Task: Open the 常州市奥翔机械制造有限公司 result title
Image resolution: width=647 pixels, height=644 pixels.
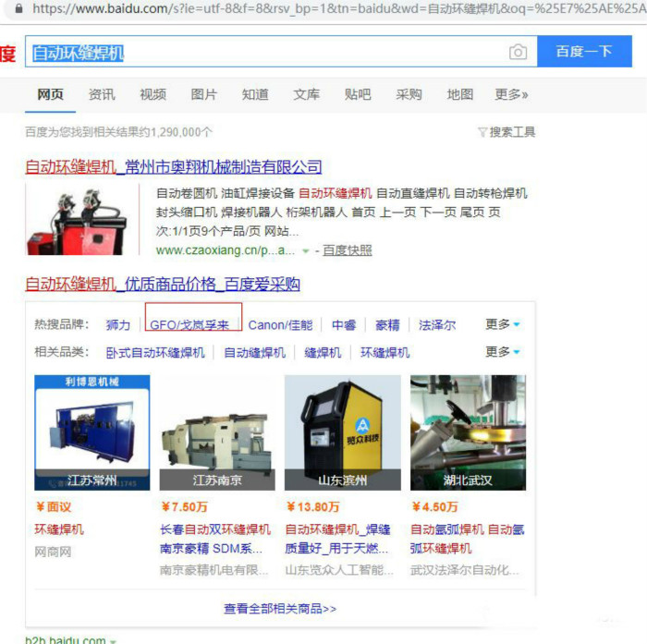Action: pos(174,166)
